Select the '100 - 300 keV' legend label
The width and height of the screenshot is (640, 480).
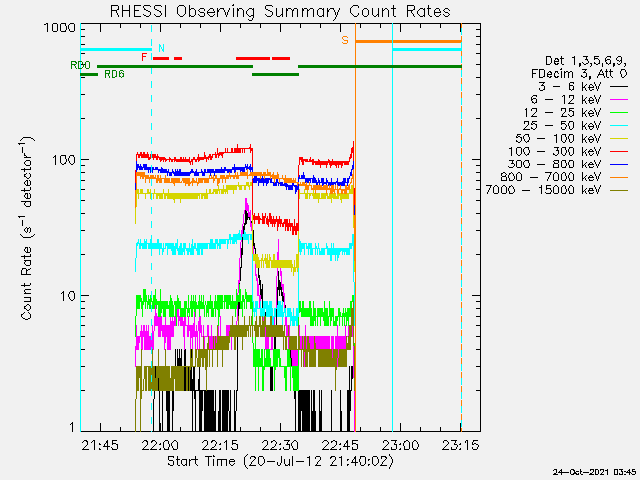point(554,151)
